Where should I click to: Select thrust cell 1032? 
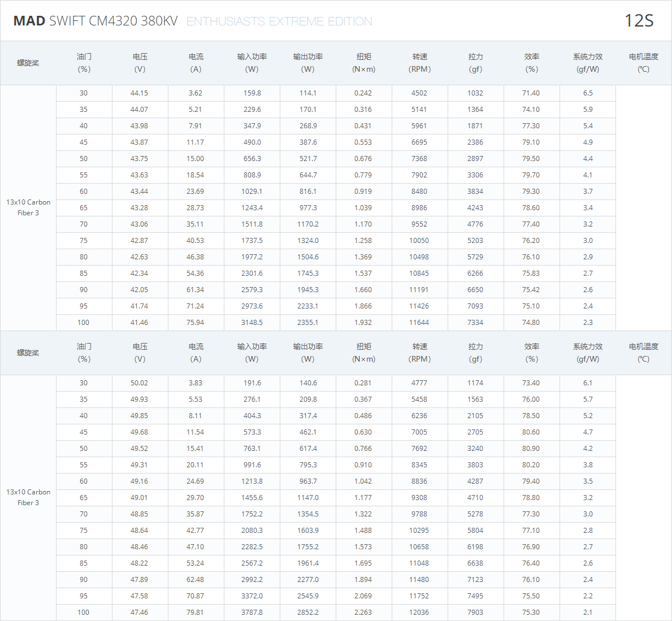[475, 93]
